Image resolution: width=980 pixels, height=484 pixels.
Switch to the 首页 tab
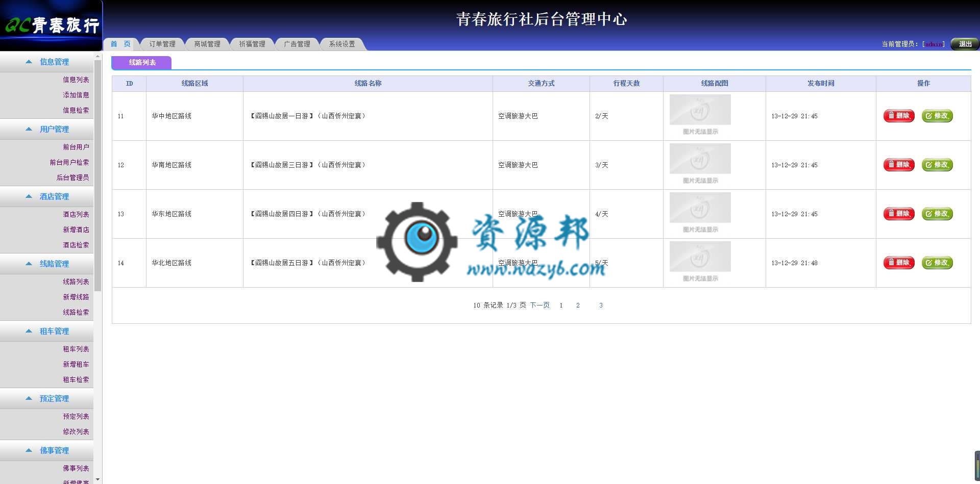pos(121,44)
